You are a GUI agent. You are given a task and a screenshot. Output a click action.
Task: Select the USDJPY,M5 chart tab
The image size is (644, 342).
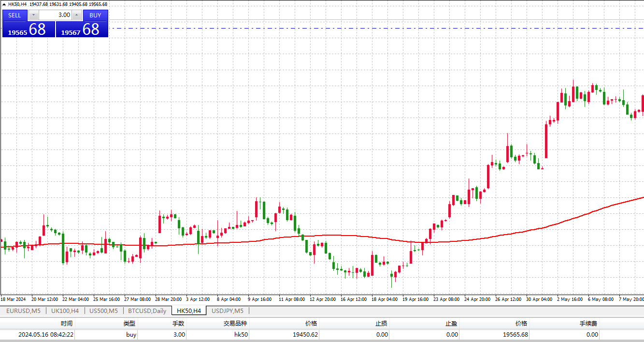point(227,311)
